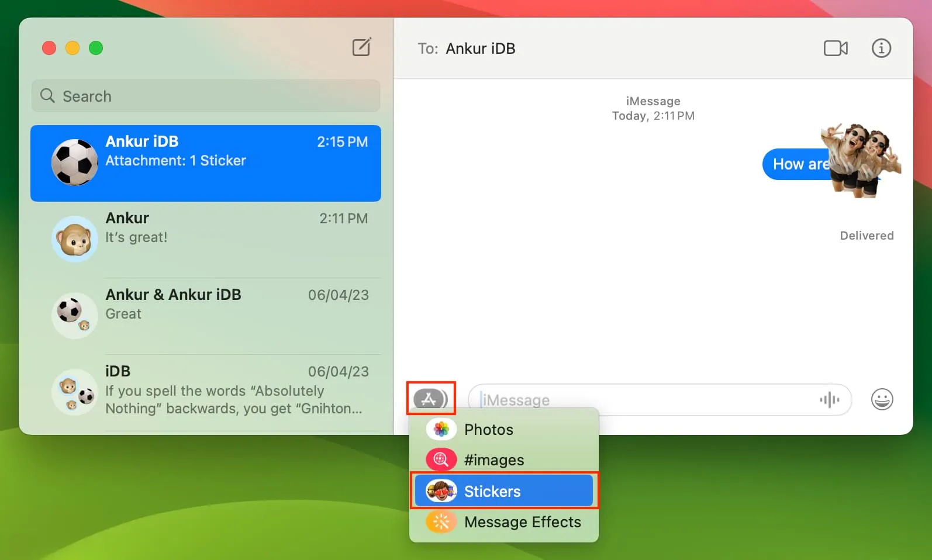Open the iDB 'Absolutely Nothing' conversation
The image size is (932, 560).
(x=206, y=392)
